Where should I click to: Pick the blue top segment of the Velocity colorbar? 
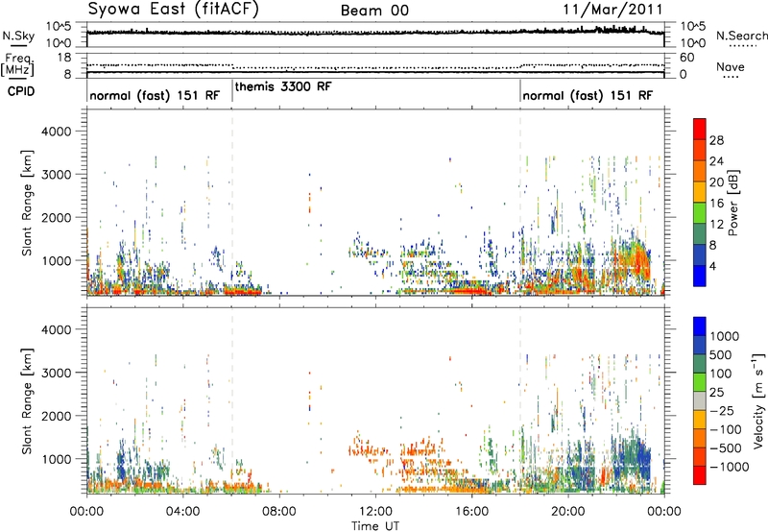700,326
